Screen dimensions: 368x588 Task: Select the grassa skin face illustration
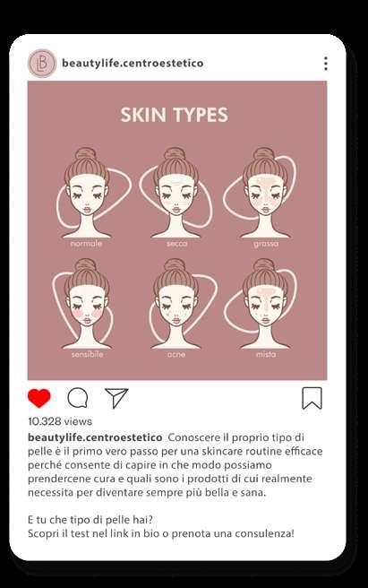coord(265,193)
